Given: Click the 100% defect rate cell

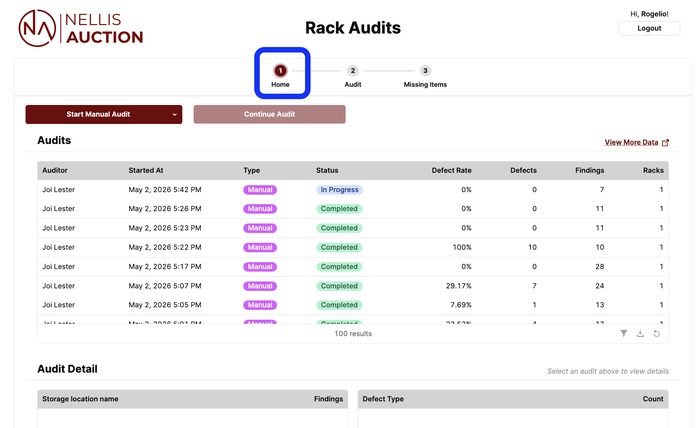Looking at the screenshot, I should 462,247.
